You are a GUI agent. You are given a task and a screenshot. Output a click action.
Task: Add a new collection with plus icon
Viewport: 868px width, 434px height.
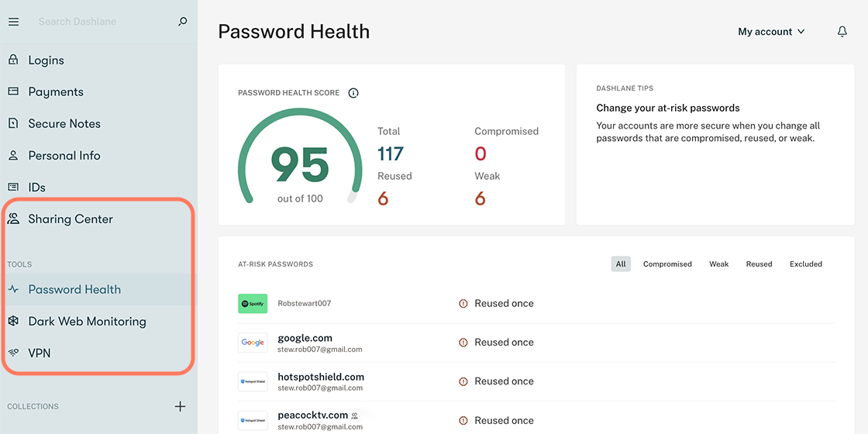[x=180, y=406]
